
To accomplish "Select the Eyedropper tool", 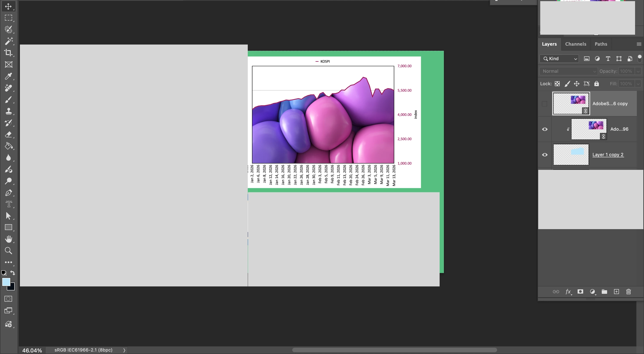I will tap(8, 76).
